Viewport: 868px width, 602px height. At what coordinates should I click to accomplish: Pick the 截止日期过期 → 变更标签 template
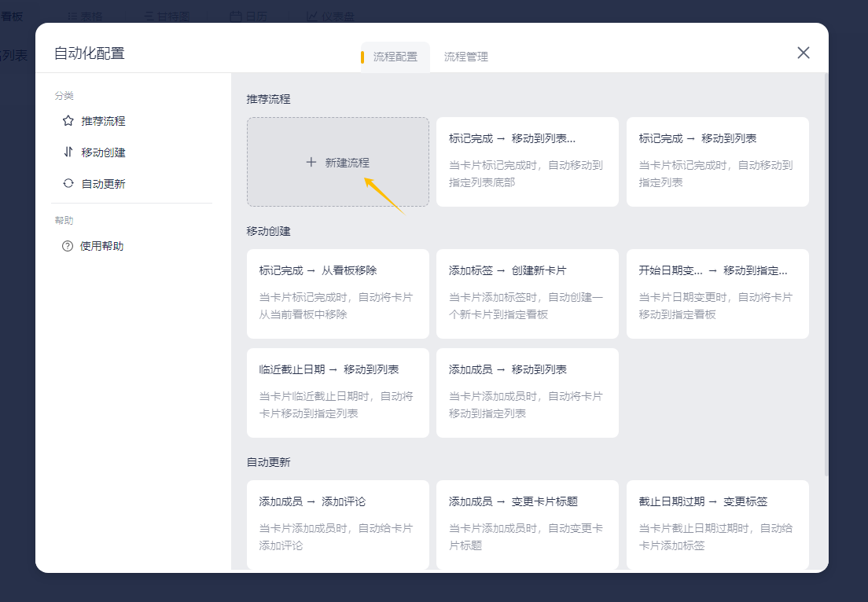(717, 524)
